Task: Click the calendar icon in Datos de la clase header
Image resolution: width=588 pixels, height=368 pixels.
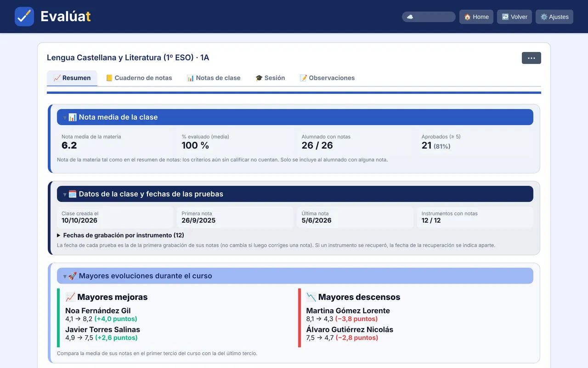Action: pyautogui.click(x=73, y=194)
